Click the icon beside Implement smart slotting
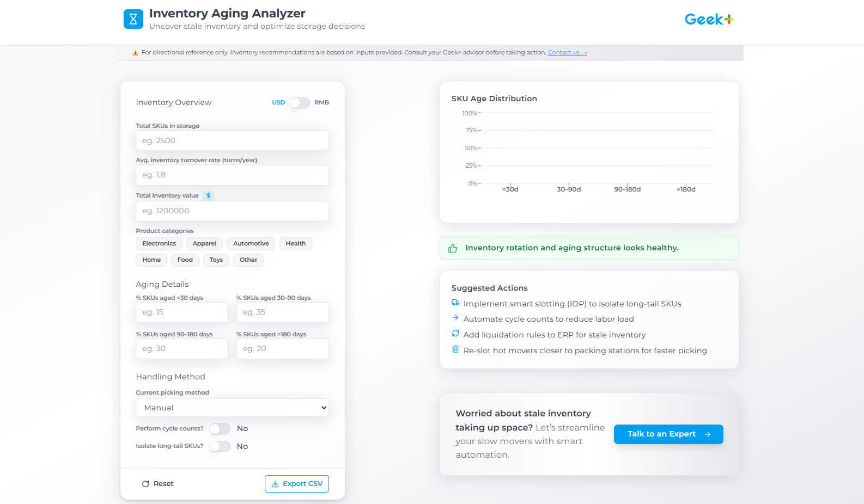The width and height of the screenshot is (864, 504). tap(455, 303)
